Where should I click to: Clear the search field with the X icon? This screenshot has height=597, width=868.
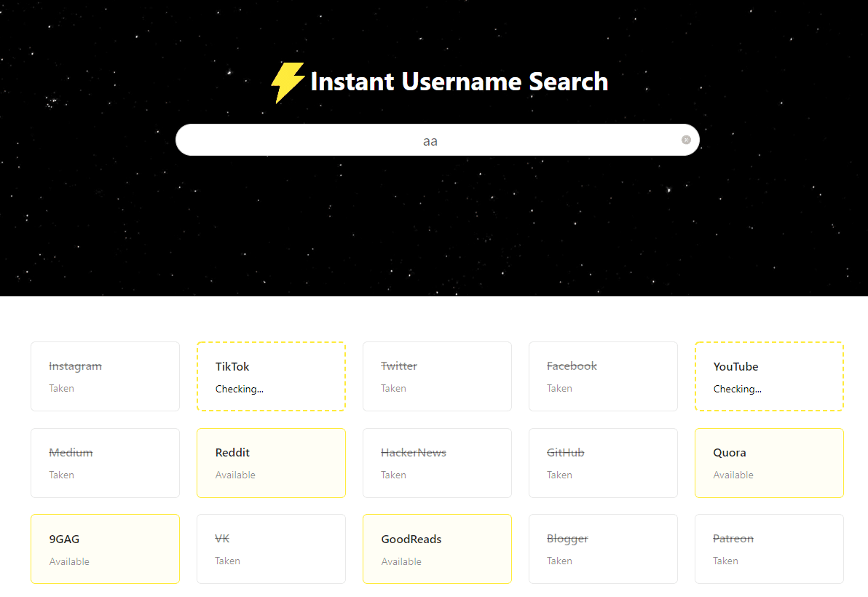pos(686,140)
